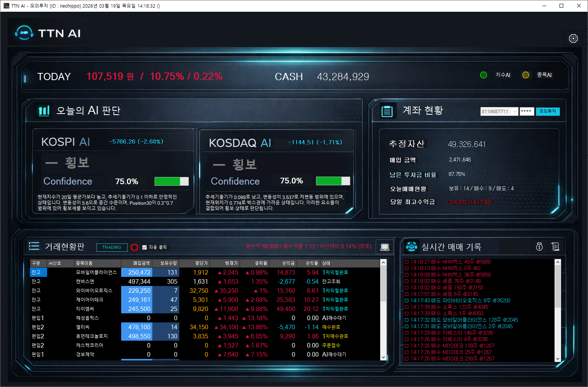
Task: Click the bar chart icon by 오늘의 AI 판단
Action: 44,111
